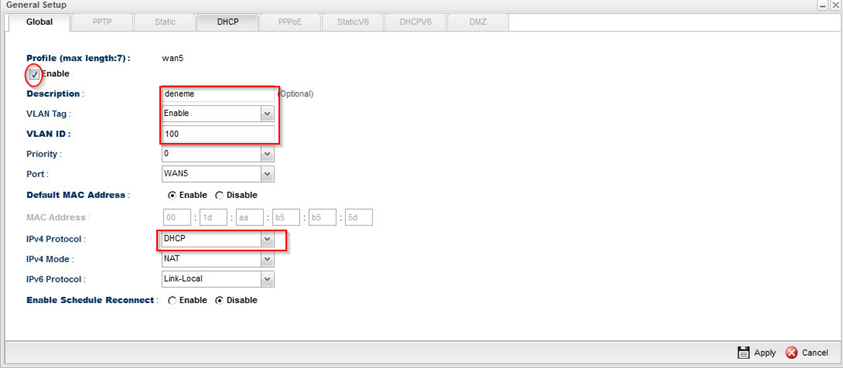Click the red Cancel X icon
843x372 pixels.
[x=791, y=353]
